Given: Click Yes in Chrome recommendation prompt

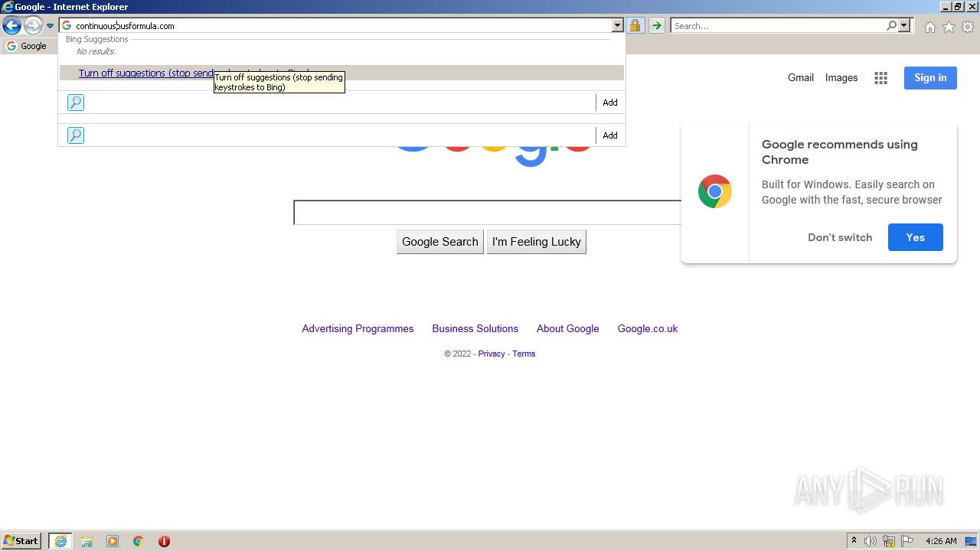Looking at the screenshot, I should coord(916,237).
